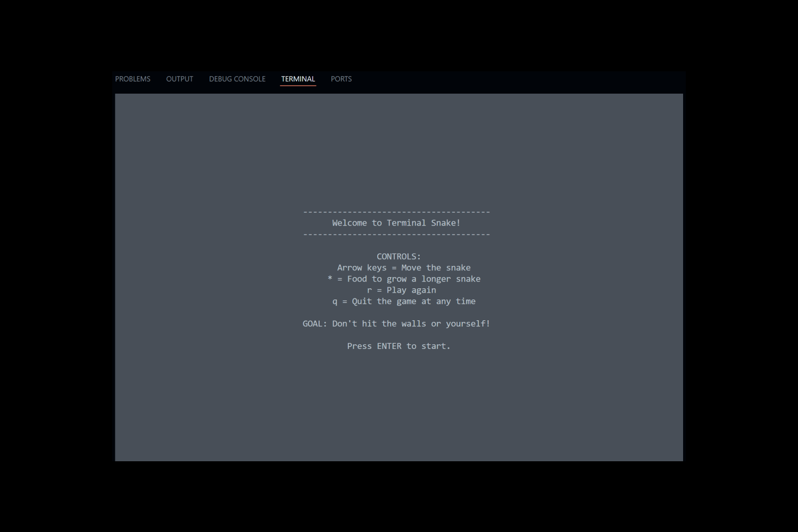Click the 'CONTROLS:' label

point(398,256)
